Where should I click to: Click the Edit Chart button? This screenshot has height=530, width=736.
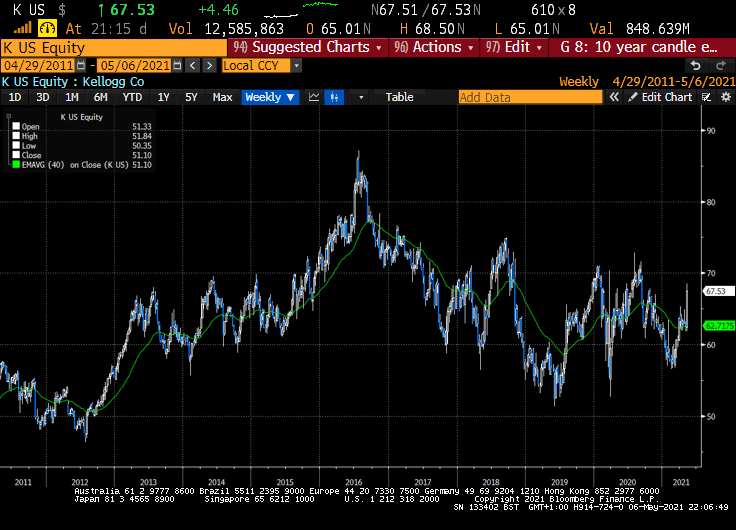tap(661, 97)
